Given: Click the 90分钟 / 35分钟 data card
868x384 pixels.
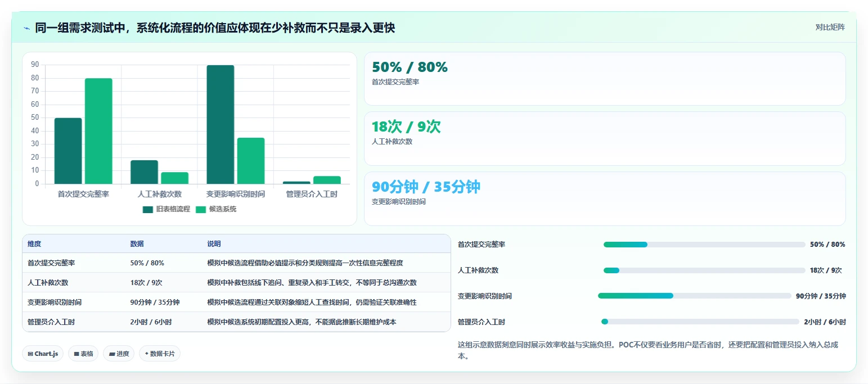Looking at the screenshot, I should click(x=605, y=198).
